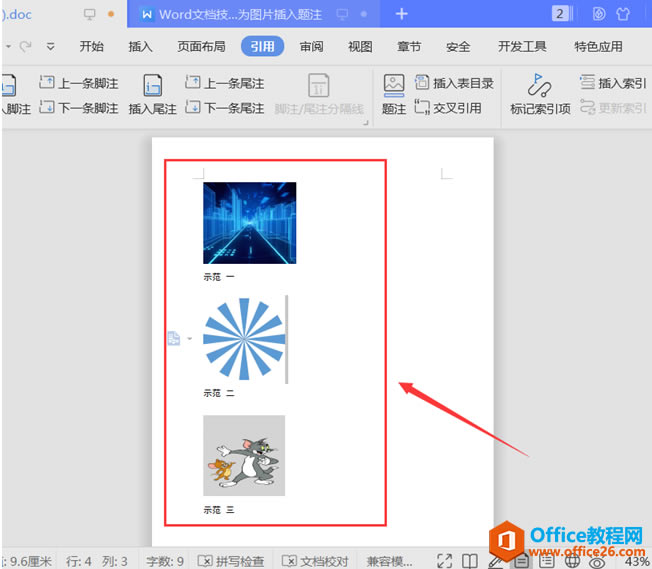Select the 引用 ribbon tab
This screenshot has height=569, width=652.
tap(262, 46)
